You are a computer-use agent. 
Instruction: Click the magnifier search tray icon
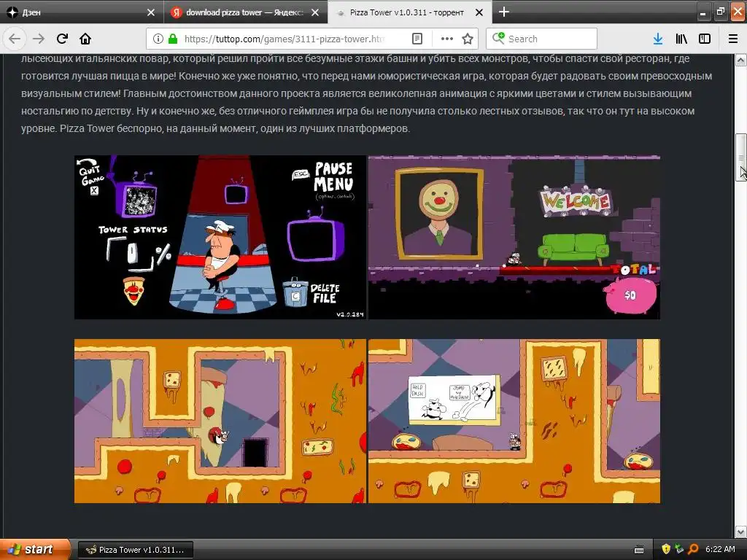pyautogui.click(x=693, y=549)
